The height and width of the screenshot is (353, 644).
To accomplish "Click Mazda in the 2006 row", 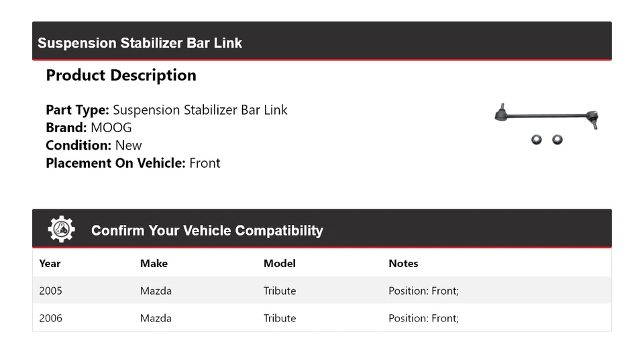I will pos(156,318).
